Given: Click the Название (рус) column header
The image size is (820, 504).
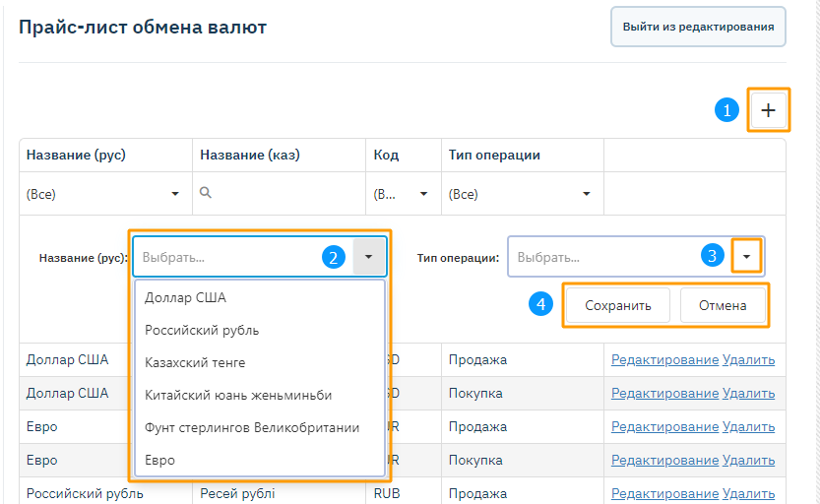Looking at the screenshot, I should click(x=105, y=156).
